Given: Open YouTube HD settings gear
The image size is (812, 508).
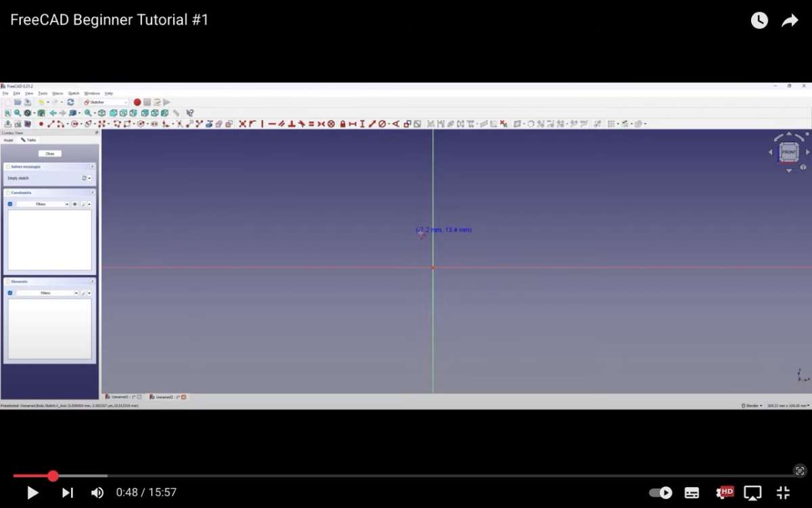Looking at the screenshot, I should (725, 492).
